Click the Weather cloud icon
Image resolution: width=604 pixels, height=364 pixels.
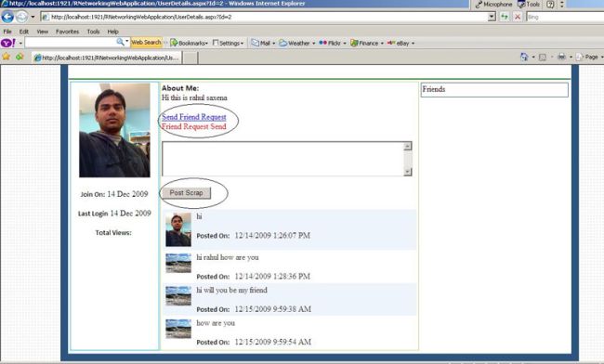[x=283, y=43]
